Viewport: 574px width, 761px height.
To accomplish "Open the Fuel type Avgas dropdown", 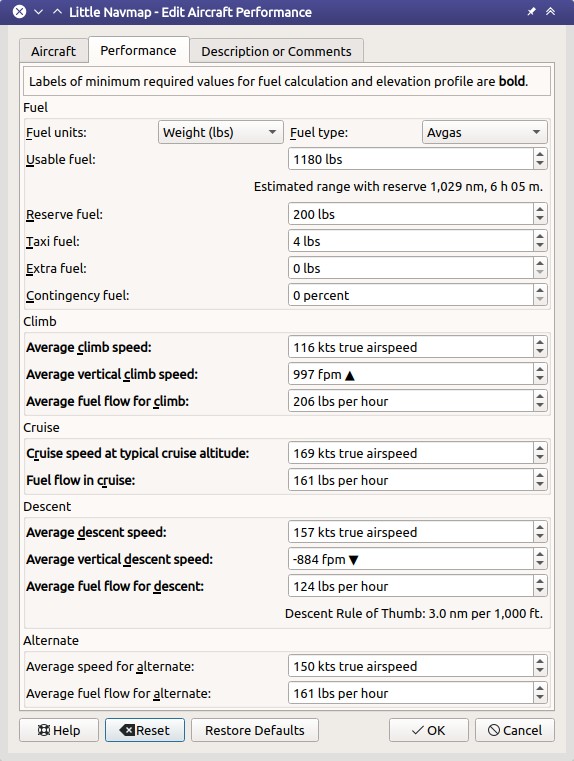I will point(484,132).
